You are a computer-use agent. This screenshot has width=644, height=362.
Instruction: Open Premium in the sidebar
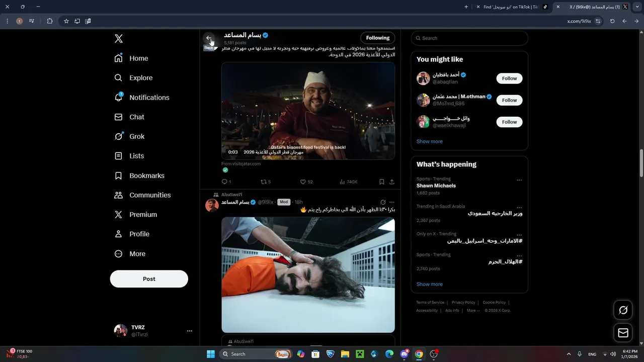tap(136, 215)
